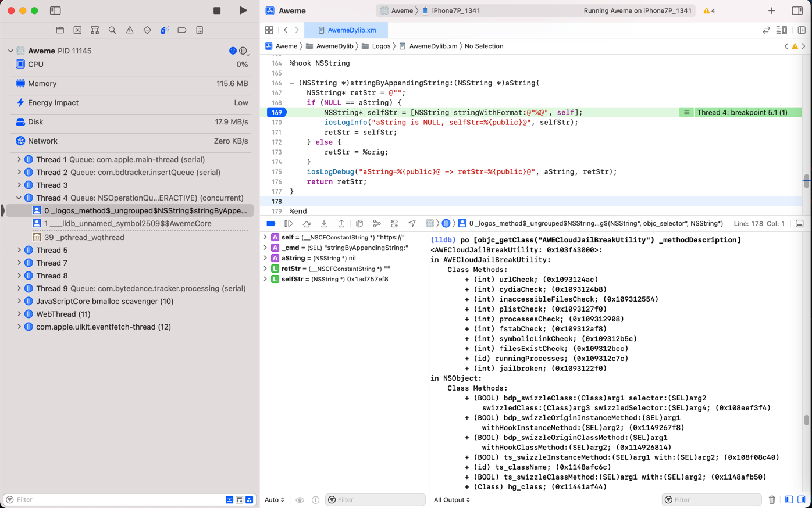Click the Run play button
The width and height of the screenshot is (812, 508).
243,10
